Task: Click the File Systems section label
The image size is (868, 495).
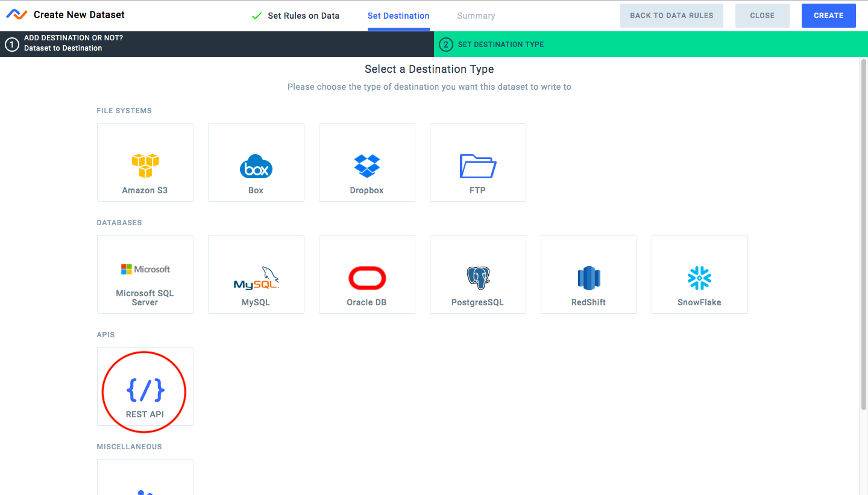Action: (x=124, y=111)
